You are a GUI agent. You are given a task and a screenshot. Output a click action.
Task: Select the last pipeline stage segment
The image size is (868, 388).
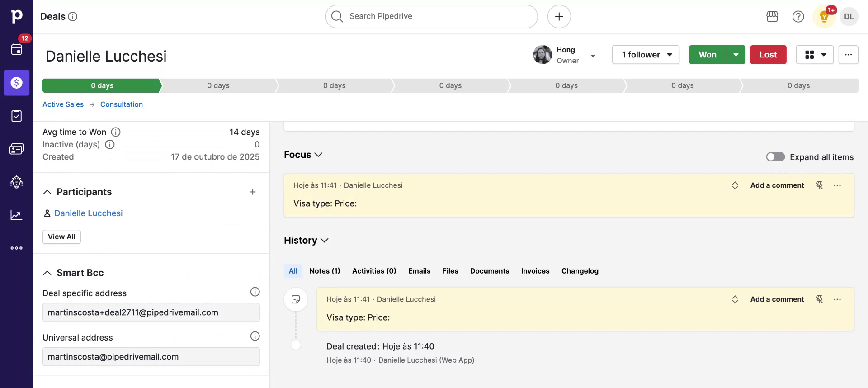tap(799, 85)
